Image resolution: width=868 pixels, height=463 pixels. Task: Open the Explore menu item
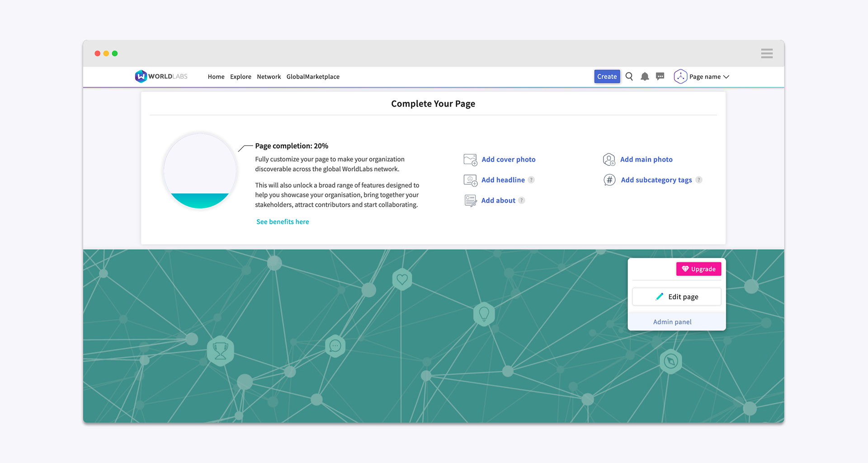point(241,77)
